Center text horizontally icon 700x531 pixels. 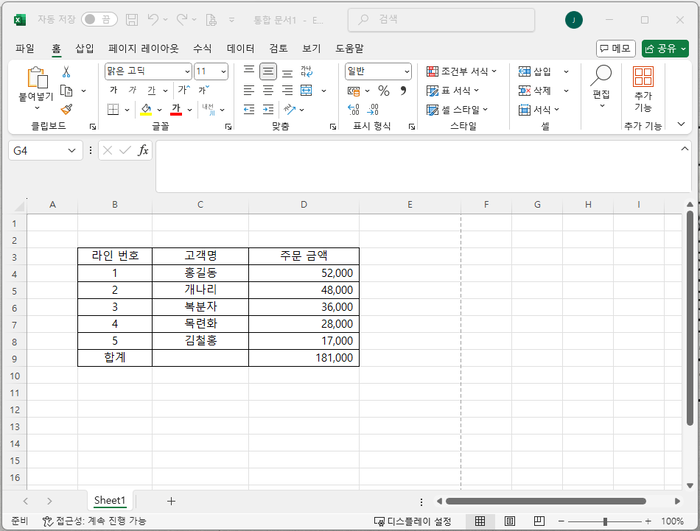(x=268, y=90)
